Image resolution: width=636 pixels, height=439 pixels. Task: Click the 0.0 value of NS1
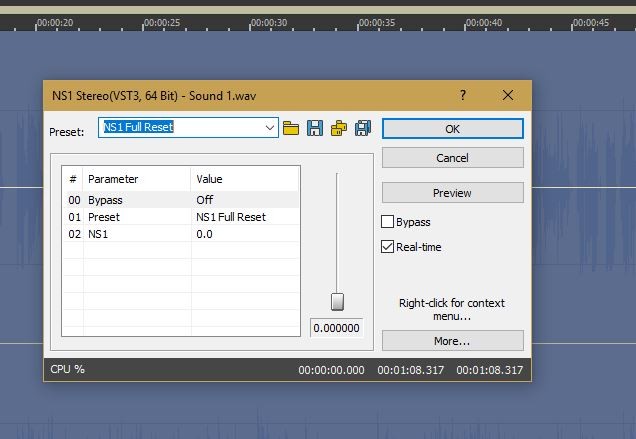[204, 234]
